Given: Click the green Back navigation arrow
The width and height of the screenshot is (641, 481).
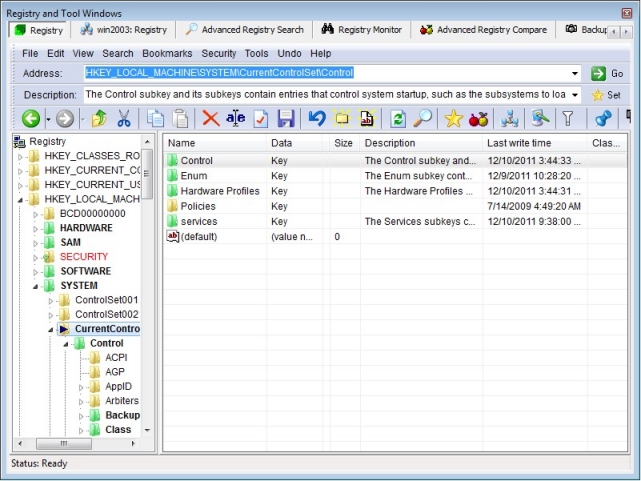Looking at the screenshot, I should (x=30, y=119).
